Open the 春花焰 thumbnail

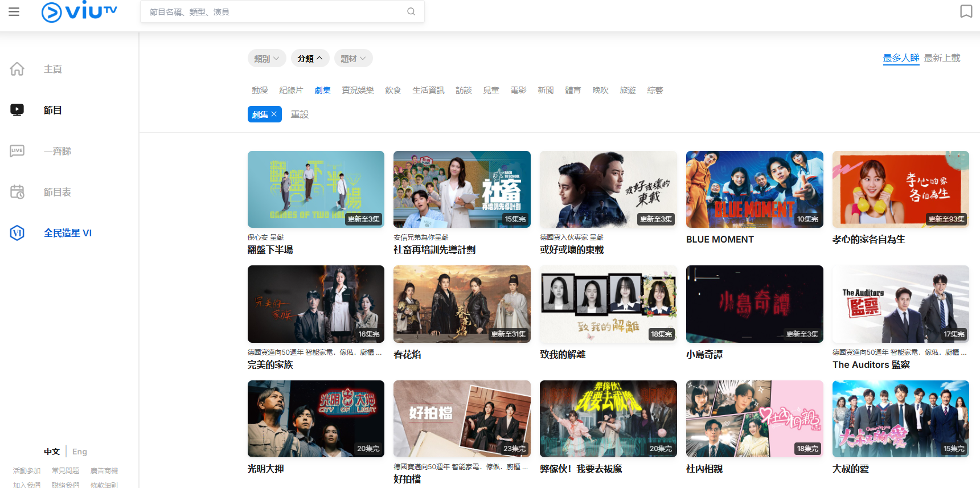click(462, 304)
